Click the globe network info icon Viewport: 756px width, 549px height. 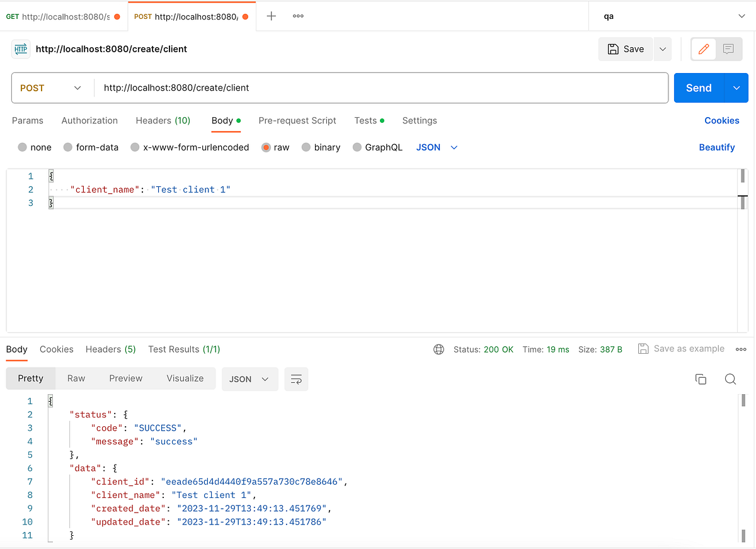point(438,349)
